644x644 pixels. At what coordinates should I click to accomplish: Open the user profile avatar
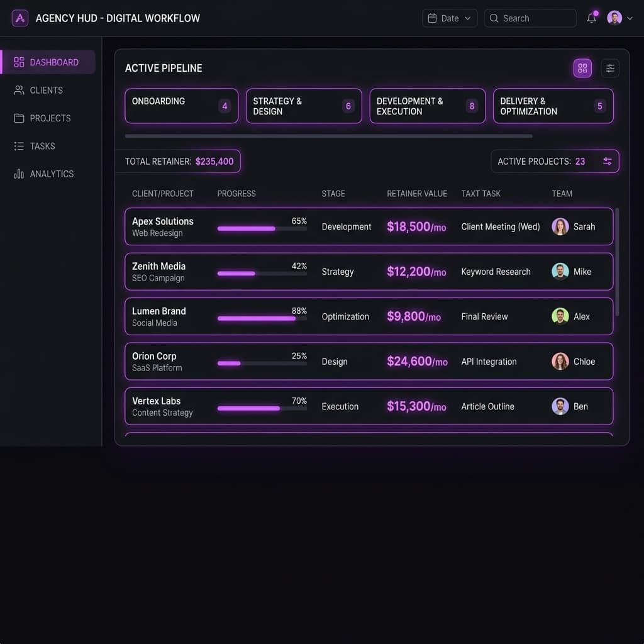click(x=614, y=18)
